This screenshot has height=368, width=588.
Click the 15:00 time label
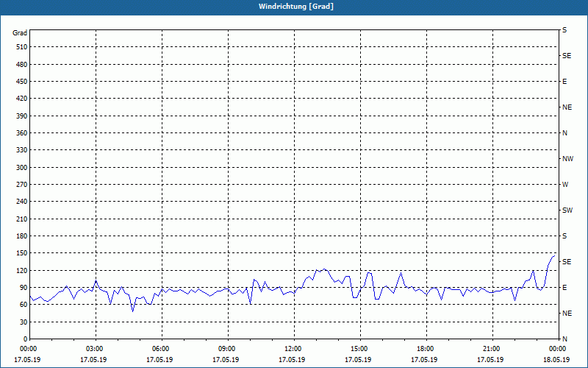[x=359, y=349]
